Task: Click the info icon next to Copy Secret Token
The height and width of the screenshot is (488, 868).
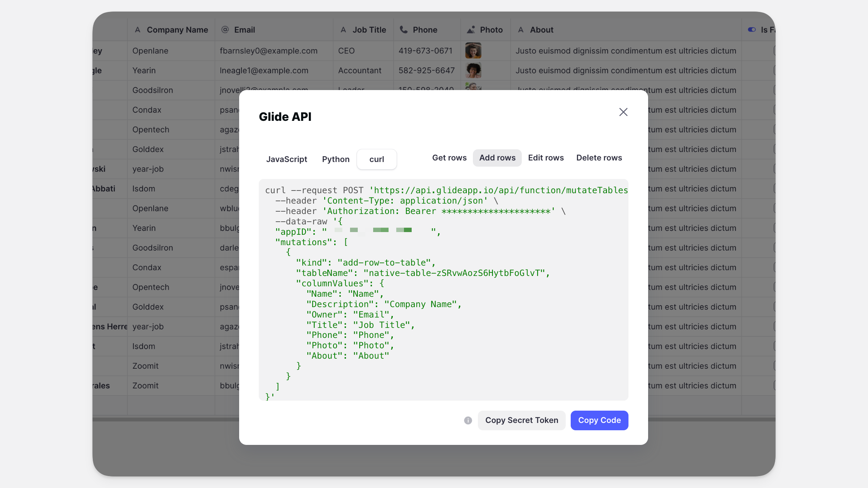Action: (x=468, y=420)
